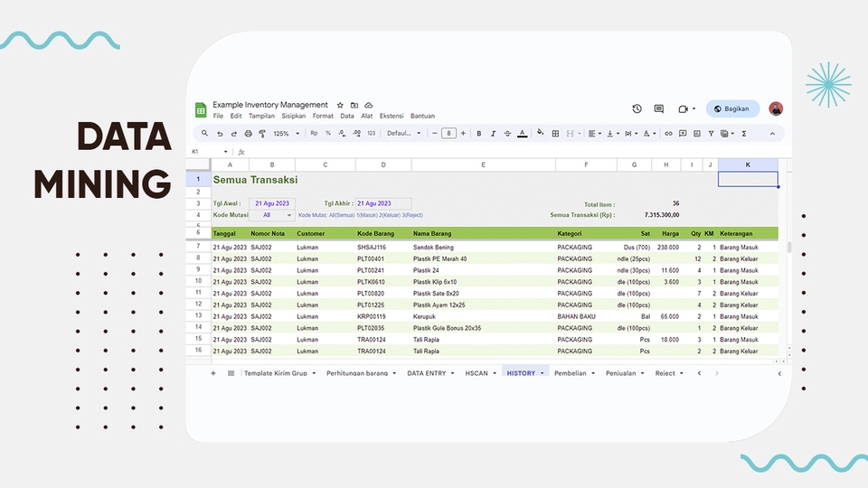This screenshot has width=868, height=488.
Task: Add a new sheet with plus button
Action: tap(213, 373)
